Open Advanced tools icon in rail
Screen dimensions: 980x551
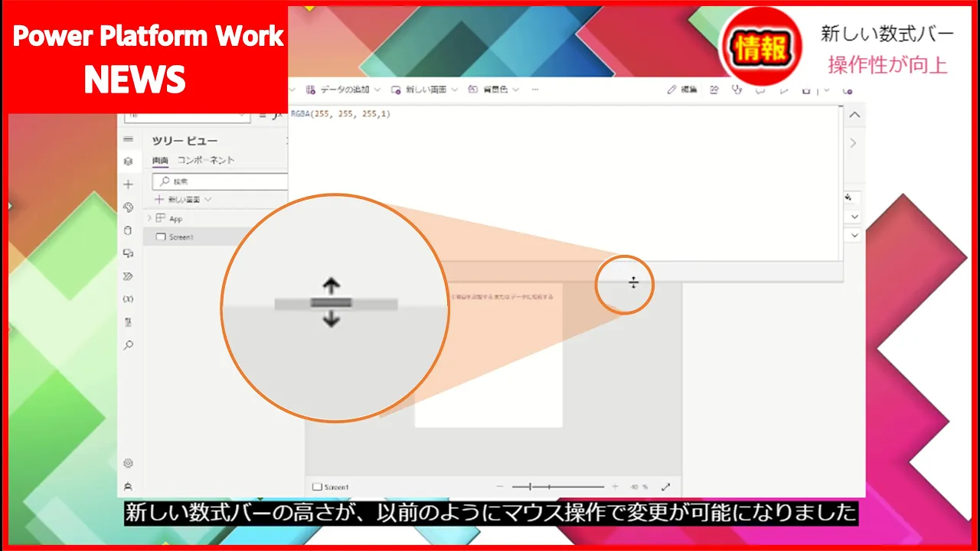[128, 322]
